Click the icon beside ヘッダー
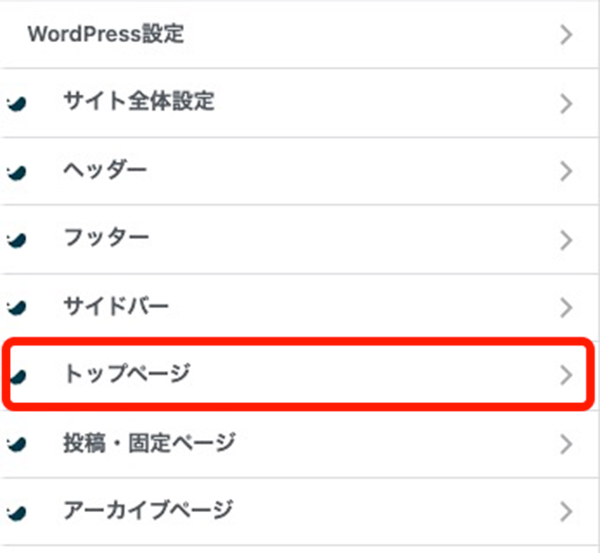Viewport: 600px width, 553px height. coord(16,172)
